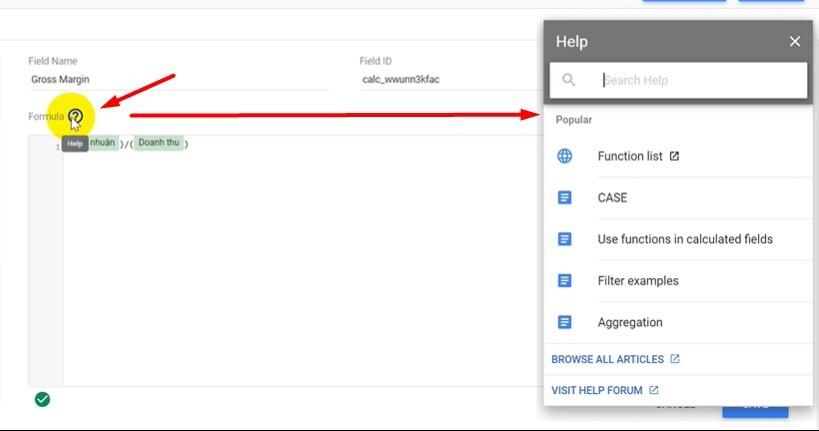Click the article icon beside CASE

pos(565,197)
